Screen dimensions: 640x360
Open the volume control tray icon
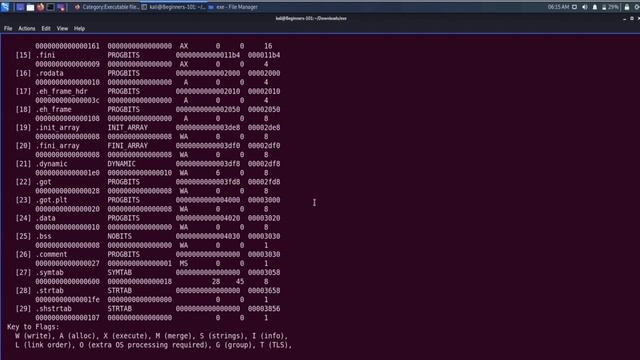pyautogui.click(x=584, y=7)
